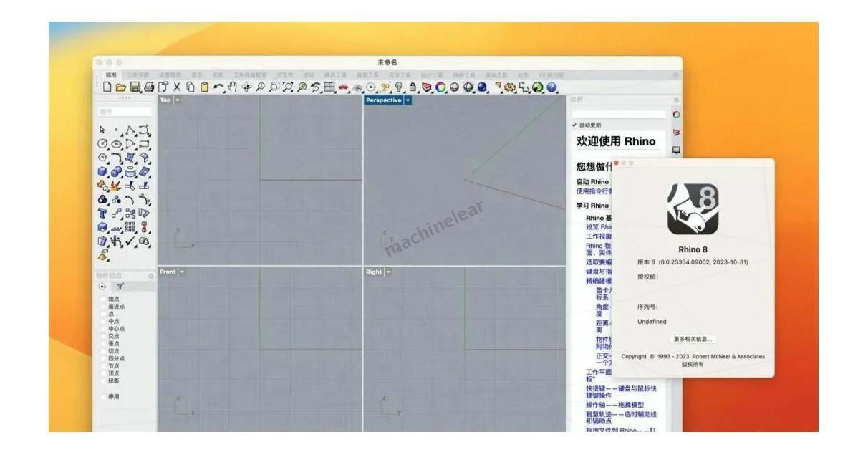Select the Rectangle tool in left toolbar
The image size is (868, 455).
(x=144, y=143)
